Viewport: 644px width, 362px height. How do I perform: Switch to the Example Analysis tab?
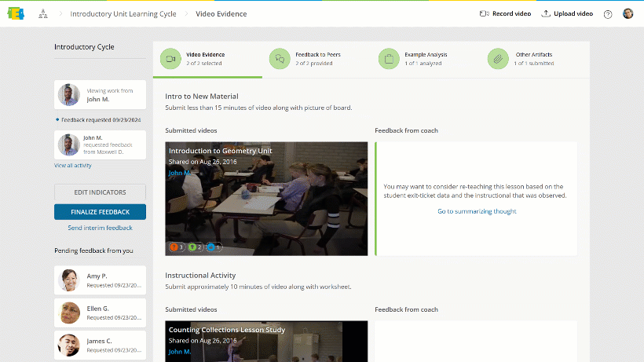tap(426, 59)
